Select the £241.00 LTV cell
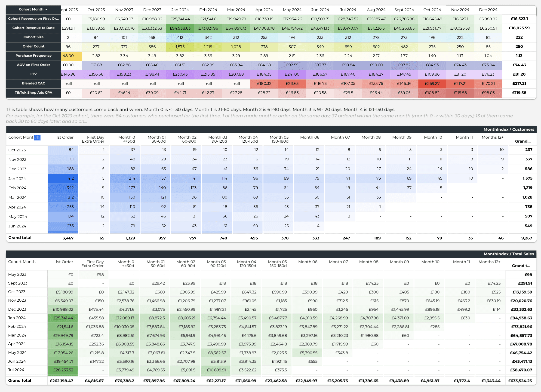The image size is (541, 392). click(292, 74)
